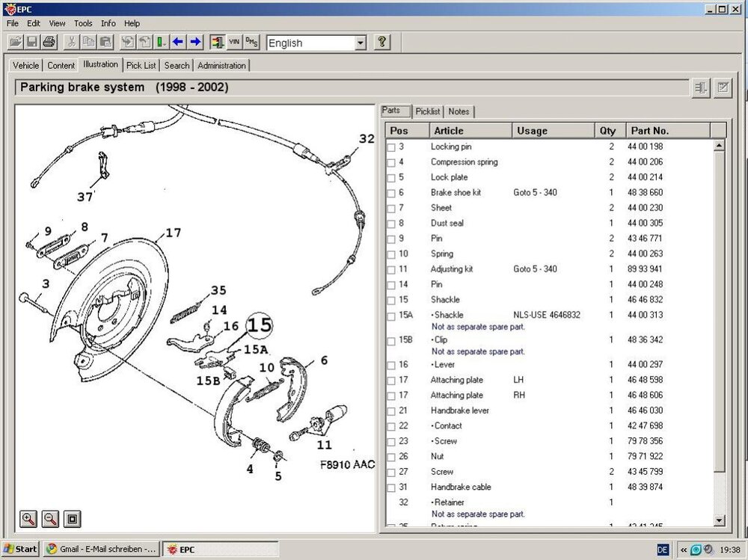Open the Info menu

point(108,23)
